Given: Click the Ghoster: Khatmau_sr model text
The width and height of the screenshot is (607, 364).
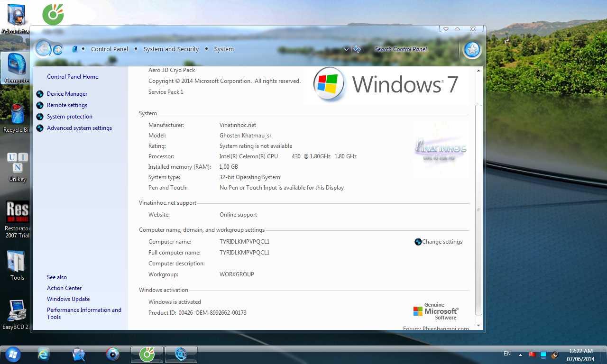Looking at the screenshot, I should pos(246,136).
